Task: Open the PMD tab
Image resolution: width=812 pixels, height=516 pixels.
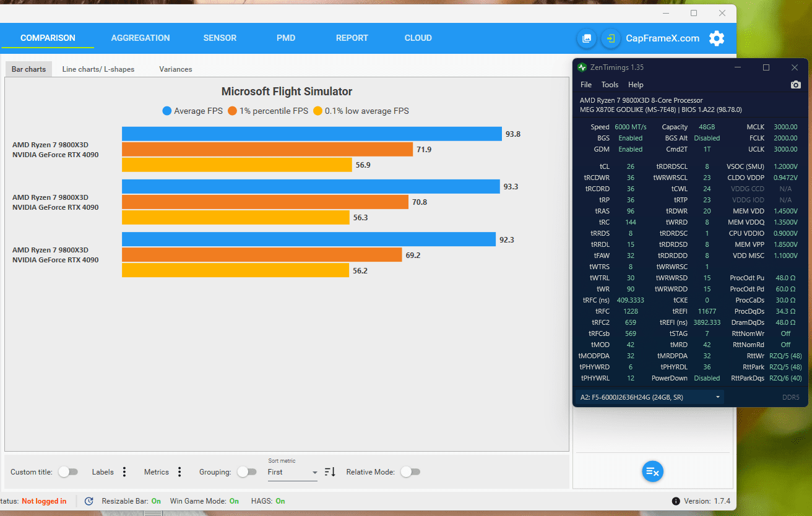Action: click(286, 38)
